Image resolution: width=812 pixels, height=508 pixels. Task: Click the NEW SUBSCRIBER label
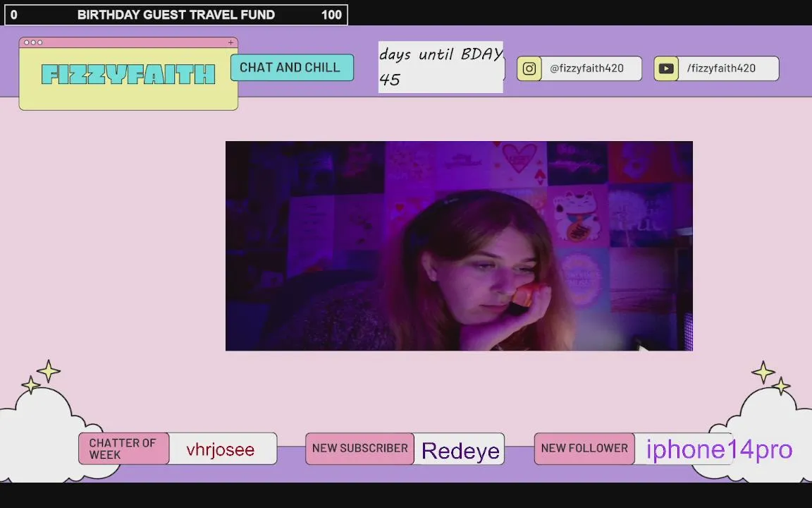pyautogui.click(x=360, y=449)
